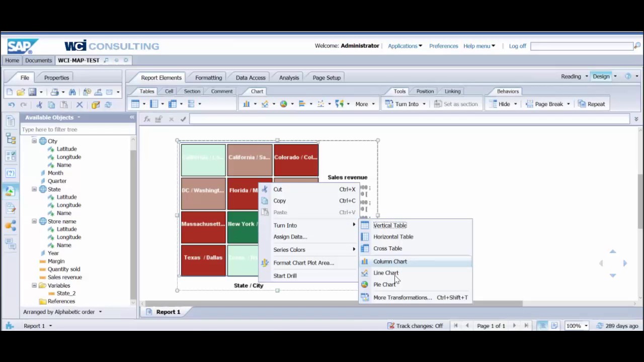The image size is (644, 362).
Task: Click the search magnifier icon at top right
Action: coord(637,46)
